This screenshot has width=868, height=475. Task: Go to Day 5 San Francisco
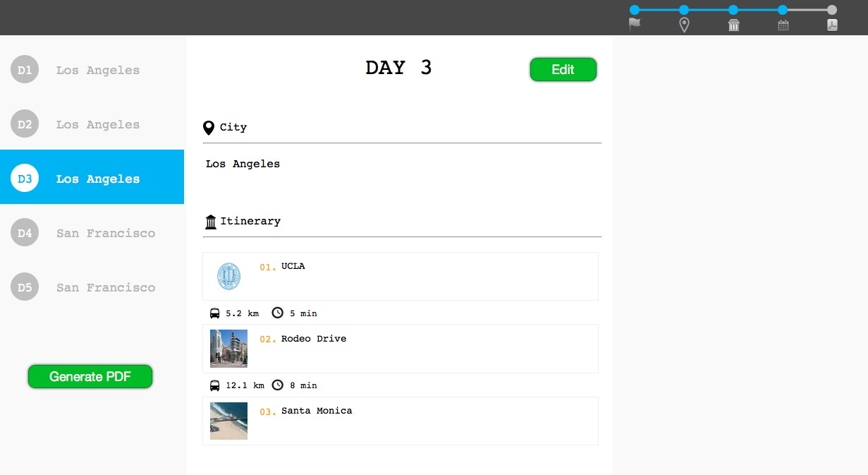tap(92, 287)
